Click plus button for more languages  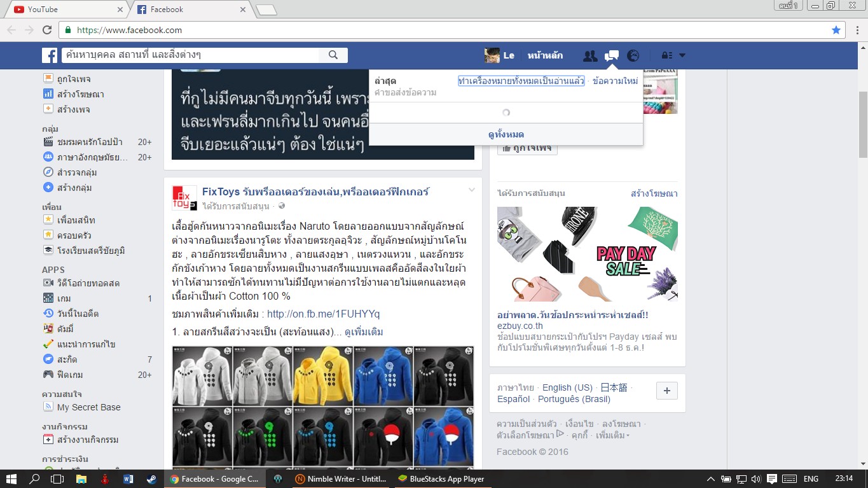coord(666,391)
